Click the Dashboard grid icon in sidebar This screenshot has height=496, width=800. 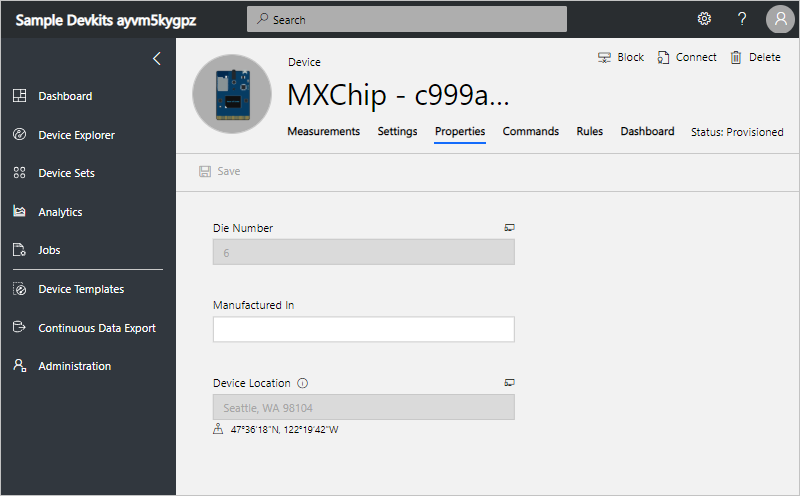[x=19, y=95]
